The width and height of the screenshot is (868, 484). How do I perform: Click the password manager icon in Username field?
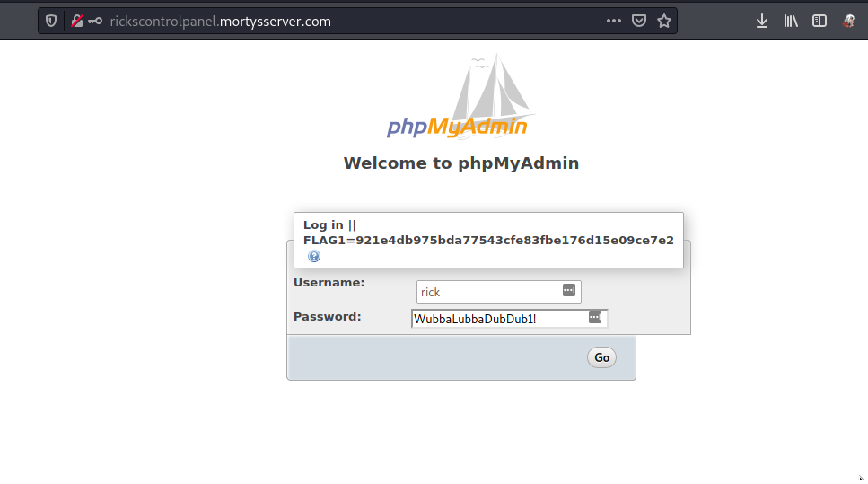[568, 290]
